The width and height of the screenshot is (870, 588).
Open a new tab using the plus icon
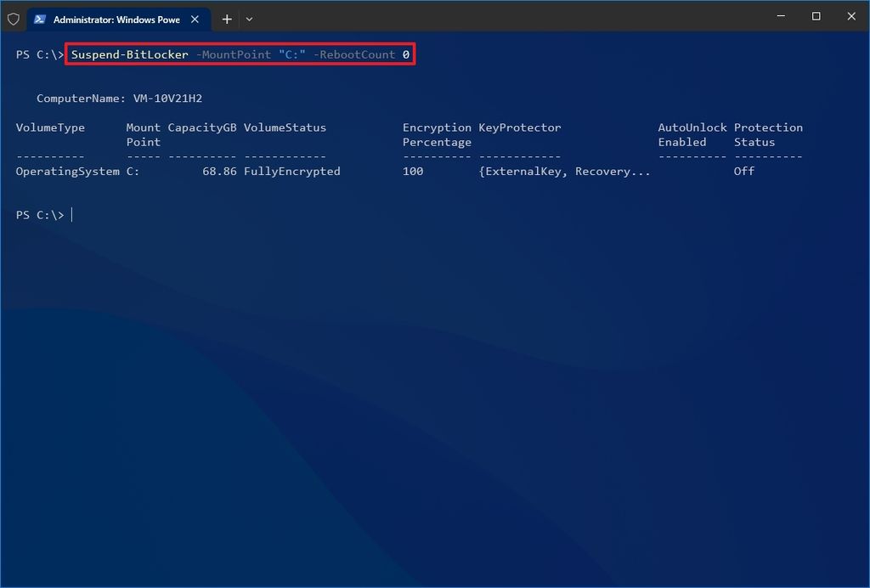226,19
